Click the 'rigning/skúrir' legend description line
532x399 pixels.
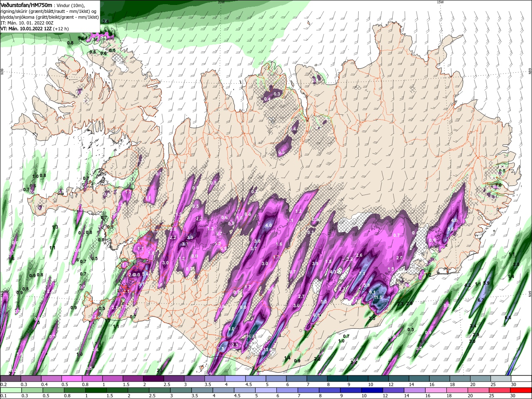(49, 11)
